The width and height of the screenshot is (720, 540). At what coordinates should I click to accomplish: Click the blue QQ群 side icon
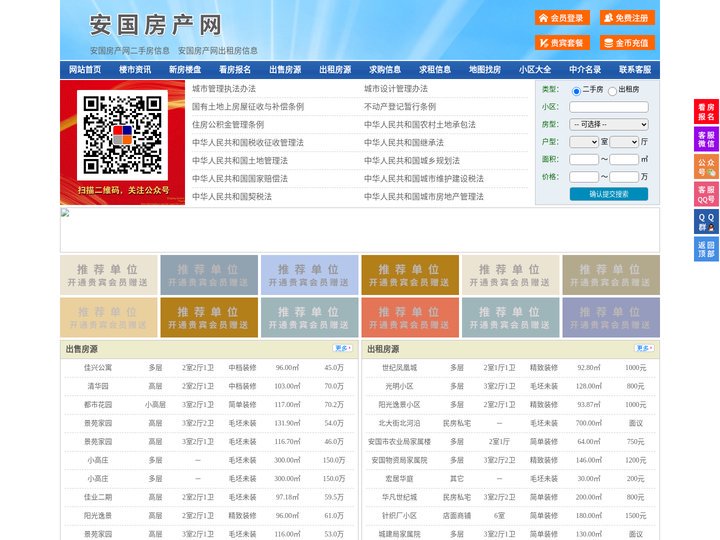tap(706, 222)
